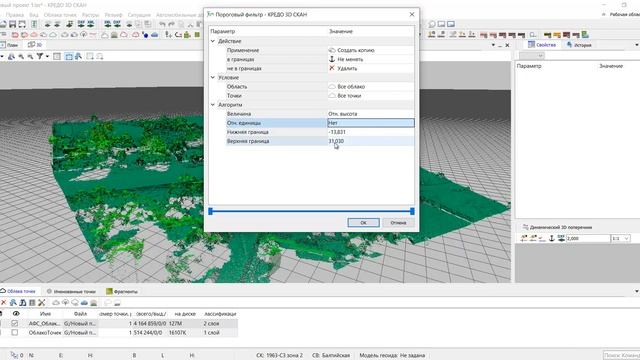Click the round speech bubble icon

pyautogui.click(x=432, y=24)
